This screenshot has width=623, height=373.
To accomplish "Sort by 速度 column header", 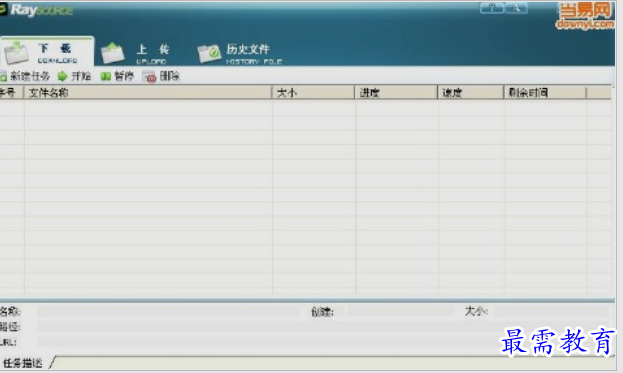I will click(x=471, y=93).
